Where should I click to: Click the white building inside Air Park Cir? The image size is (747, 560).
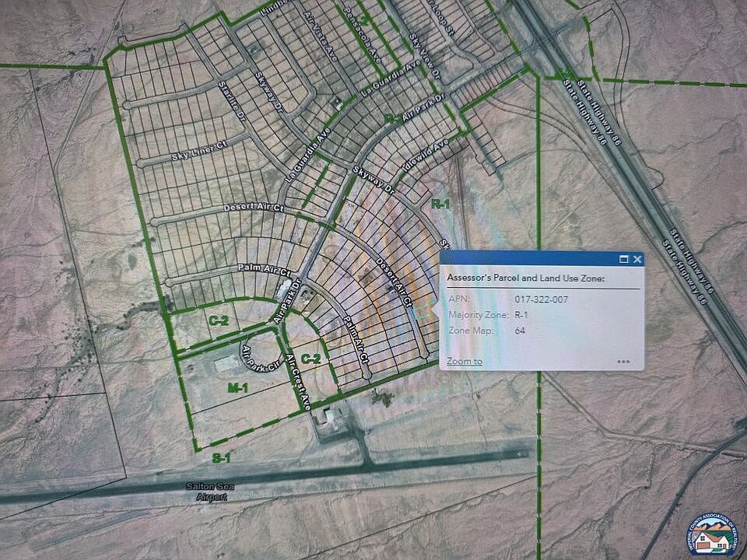tap(226, 362)
